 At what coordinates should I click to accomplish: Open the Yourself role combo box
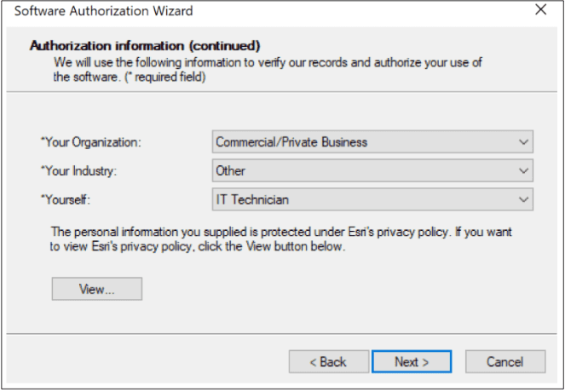pos(372,199)
